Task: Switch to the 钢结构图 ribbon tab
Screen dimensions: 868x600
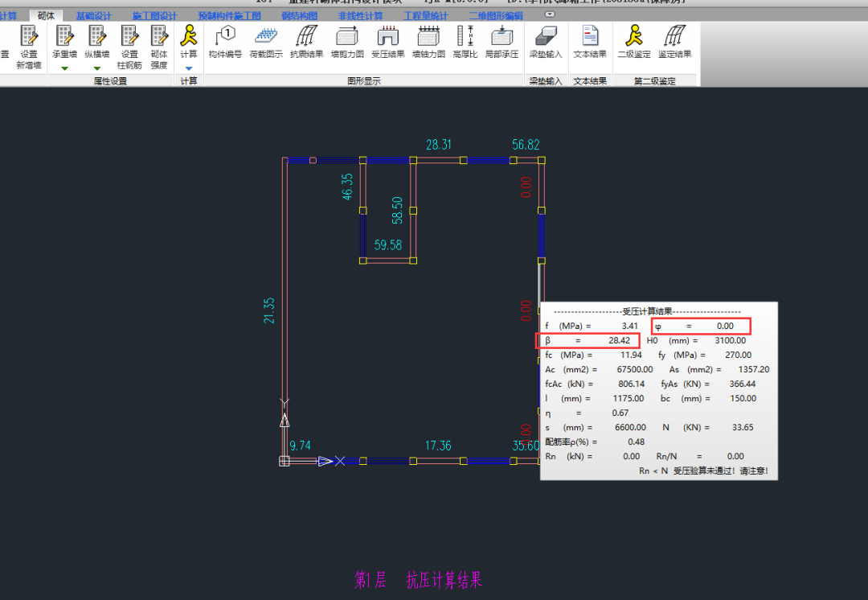Action: tap(300, 16)
